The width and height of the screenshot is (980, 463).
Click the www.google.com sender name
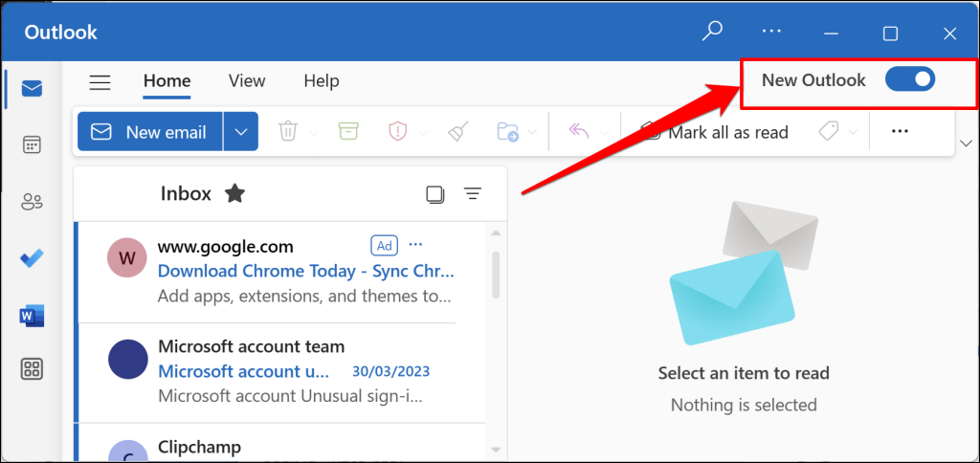[x=226, y=247]
